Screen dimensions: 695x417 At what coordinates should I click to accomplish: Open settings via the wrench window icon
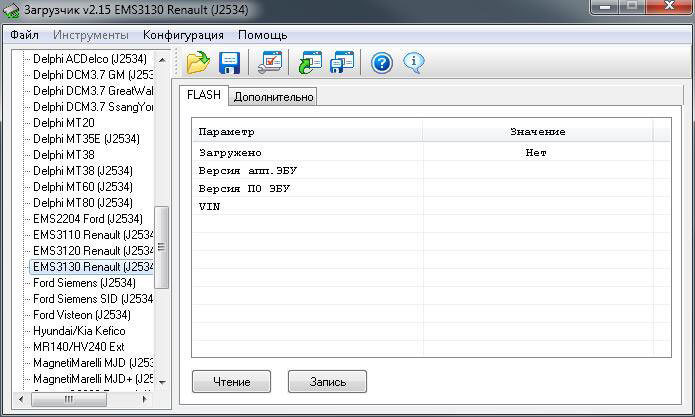(269, 63)
